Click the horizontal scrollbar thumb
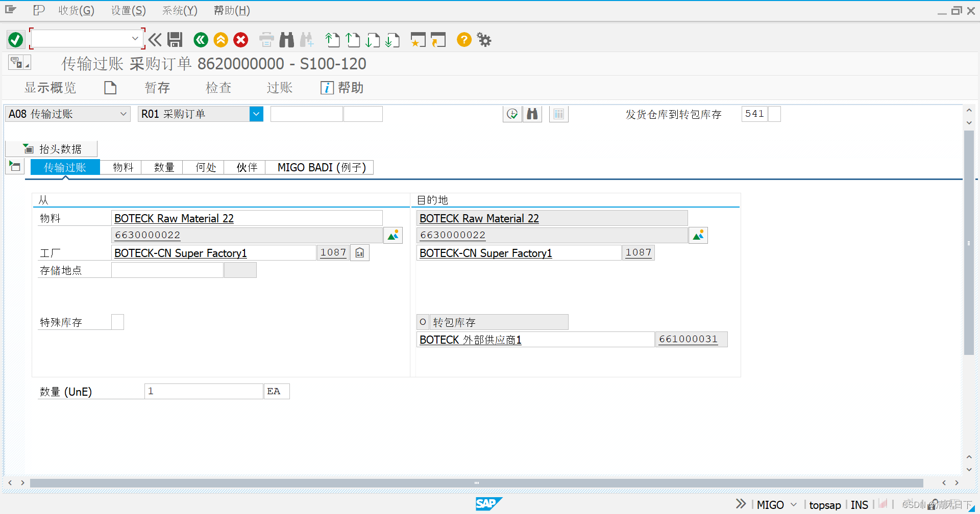Screen dimensions: 980x514 476,482
